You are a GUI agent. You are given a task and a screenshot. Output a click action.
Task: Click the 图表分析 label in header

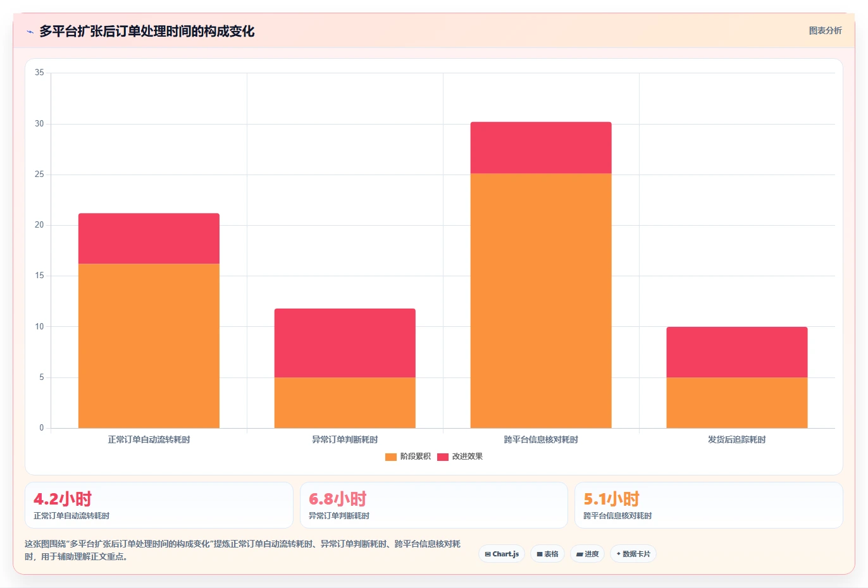click(825, 30)
